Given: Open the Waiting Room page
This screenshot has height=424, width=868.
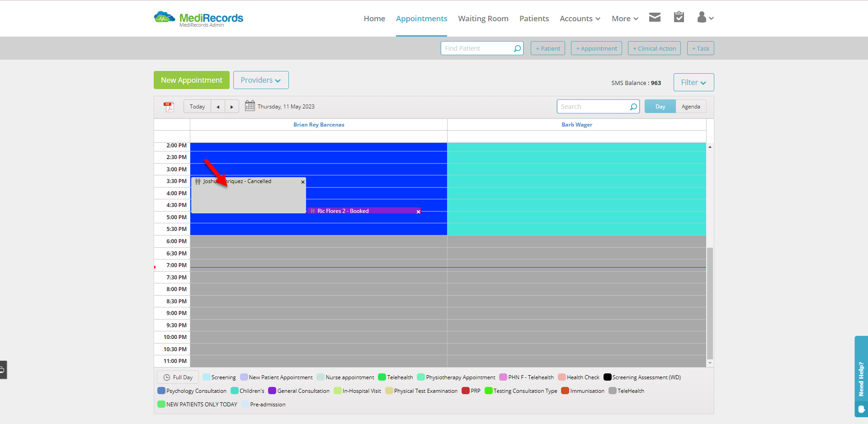Looking at the screenshot, I should (x=483, y=19).
